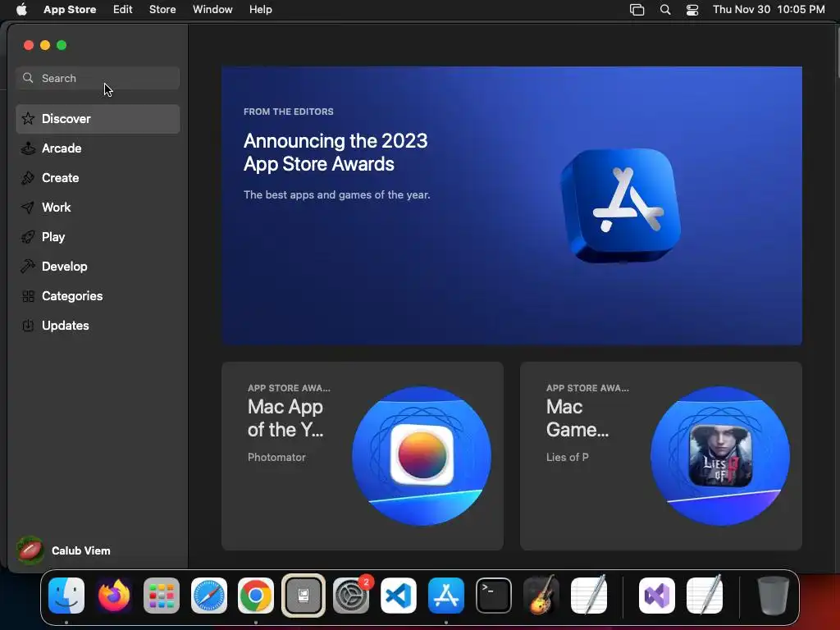840x630 pixels.
Task: Click 'The best apps and games of the year.'
Action: (337, 194)
